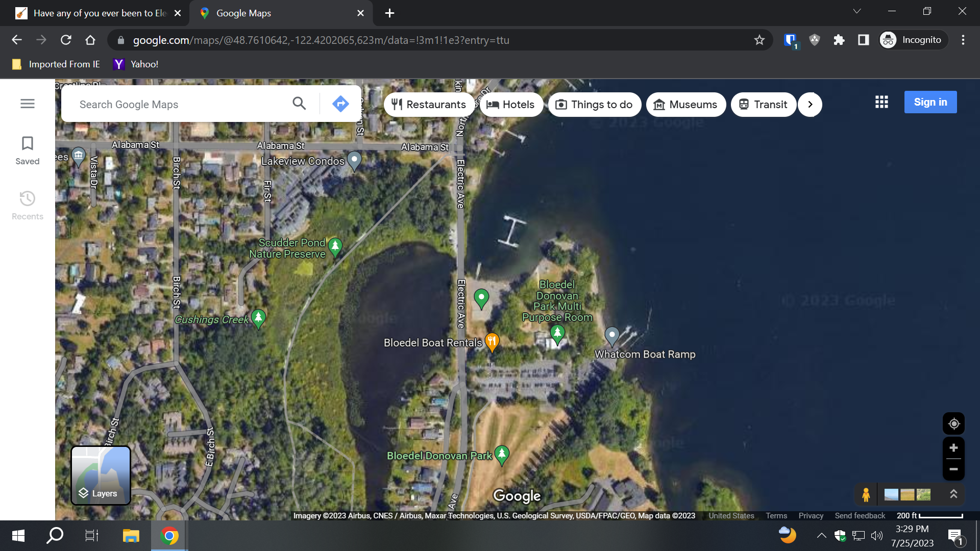The image size is (980, 551).
Task: Select Bloedel Boat Rentals restaurant pin
Action: click(492, 342)
